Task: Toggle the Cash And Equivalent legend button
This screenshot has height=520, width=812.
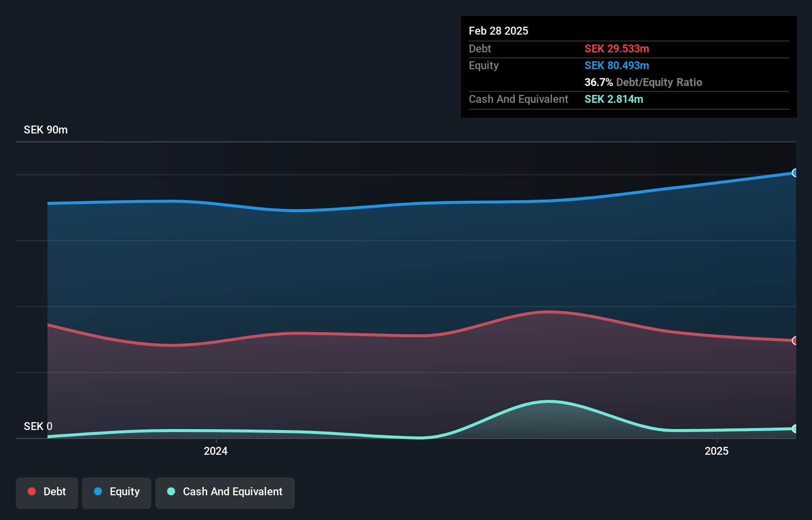Action: tap(225, 493)
